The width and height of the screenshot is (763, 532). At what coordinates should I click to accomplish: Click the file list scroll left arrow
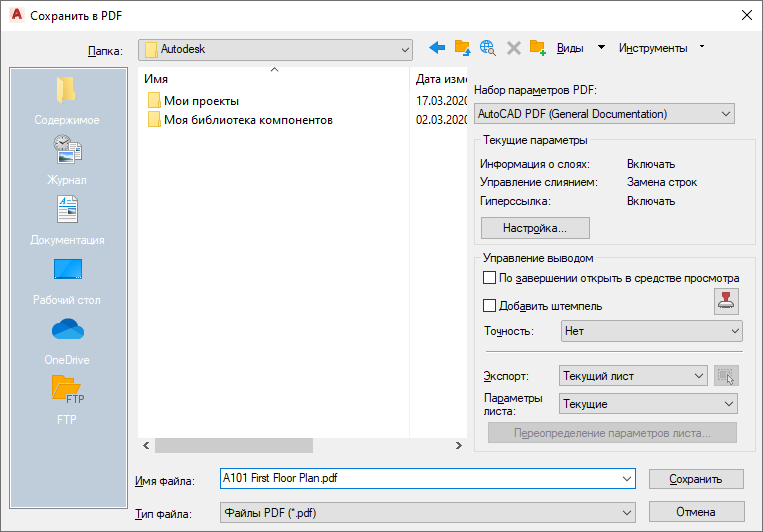[x=146, y=445]
